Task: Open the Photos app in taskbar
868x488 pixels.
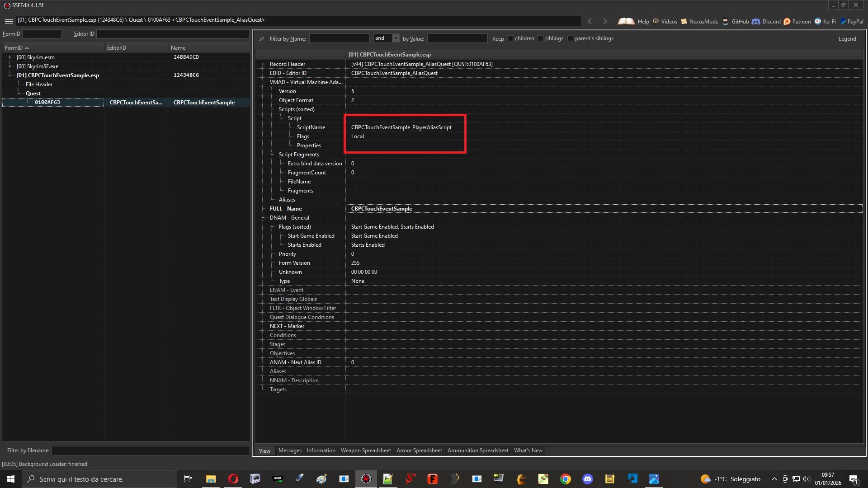Action: [654, 479]
